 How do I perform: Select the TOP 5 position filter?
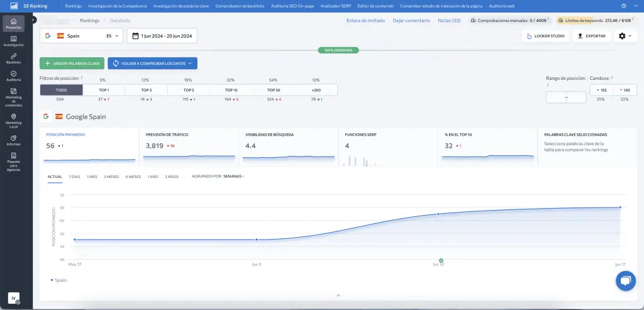[189, 90]
